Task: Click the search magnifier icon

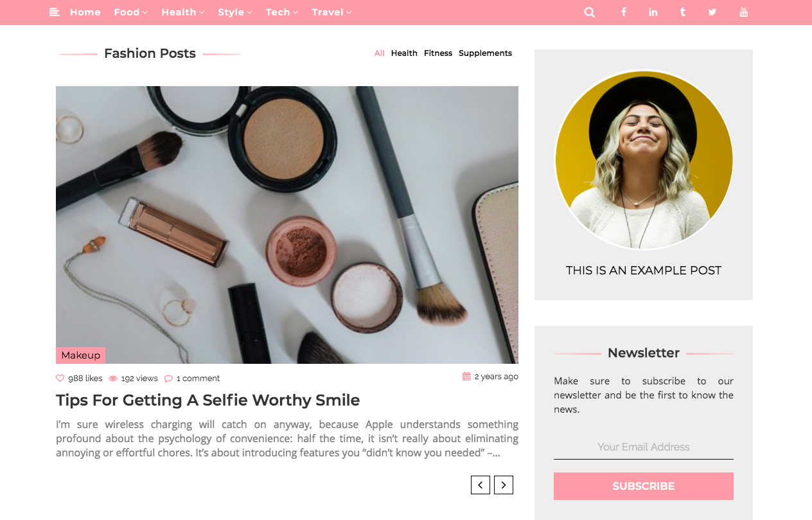Action: point(589,12)
